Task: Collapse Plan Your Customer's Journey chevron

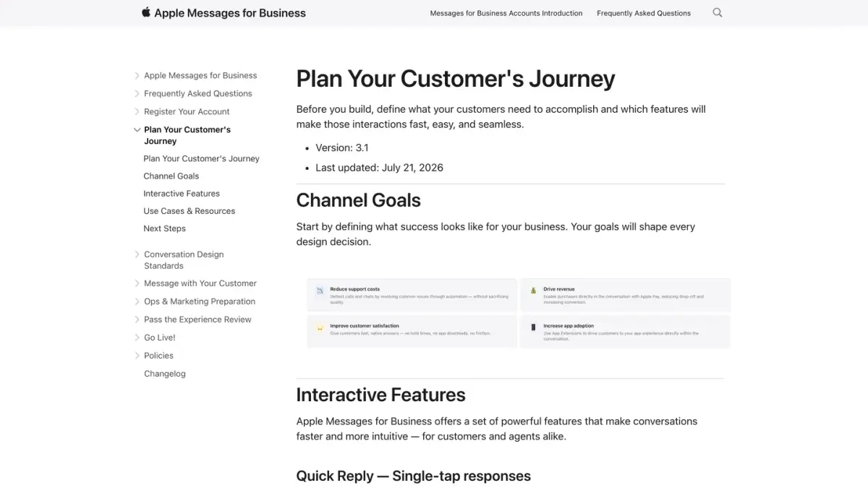Action: click(137, 130)
